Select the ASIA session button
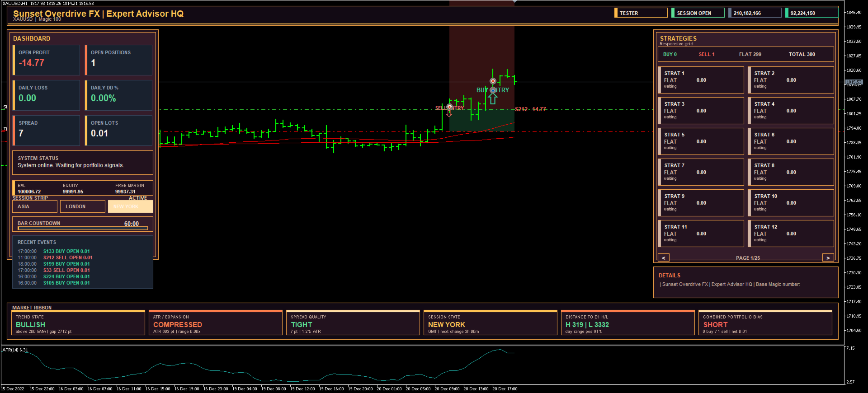Viewport: 868px width, 393px height. [35, 206]
